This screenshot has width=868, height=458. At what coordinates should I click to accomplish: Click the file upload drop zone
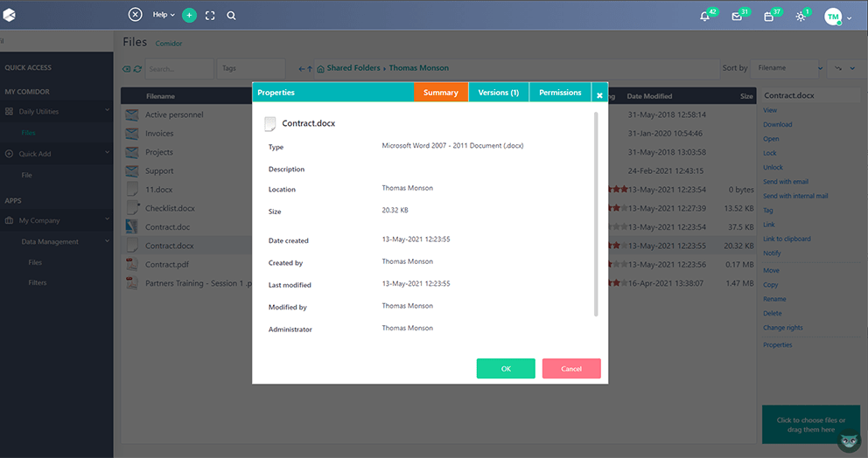click(x=811, y=424)
